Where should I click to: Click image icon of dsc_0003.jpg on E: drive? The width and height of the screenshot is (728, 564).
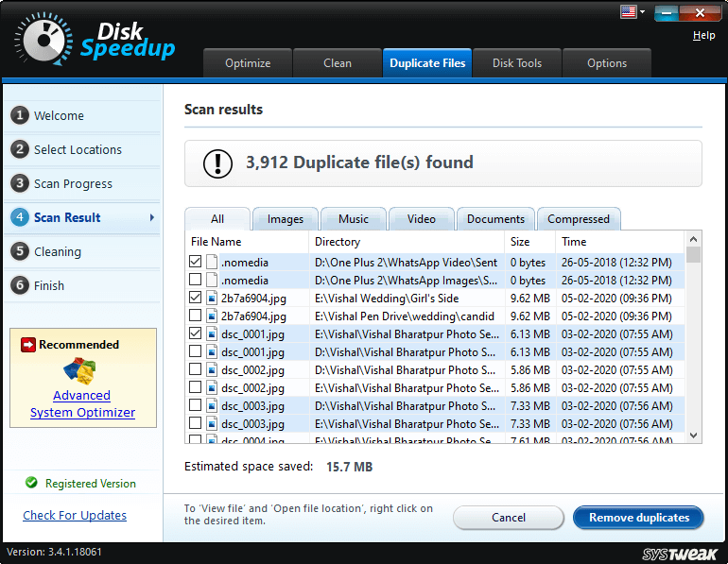pyautogui.click(x=212, y=423)
